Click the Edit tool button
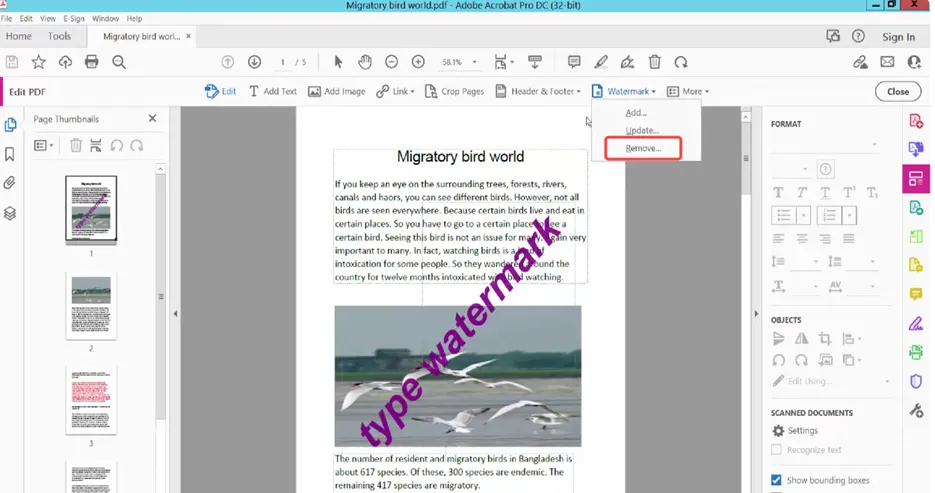The image size is (935, 493). coord(221,92)
